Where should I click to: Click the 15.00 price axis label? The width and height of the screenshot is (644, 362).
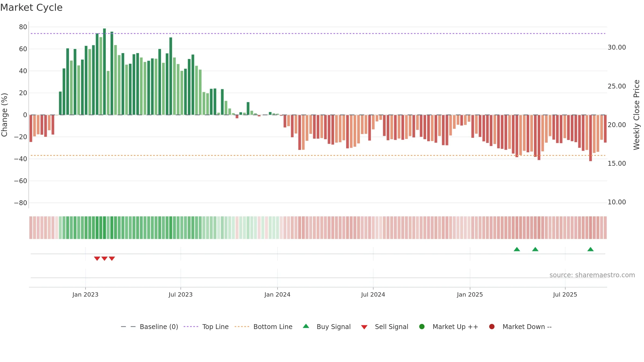pyautogui.click(x=617, y=164)
